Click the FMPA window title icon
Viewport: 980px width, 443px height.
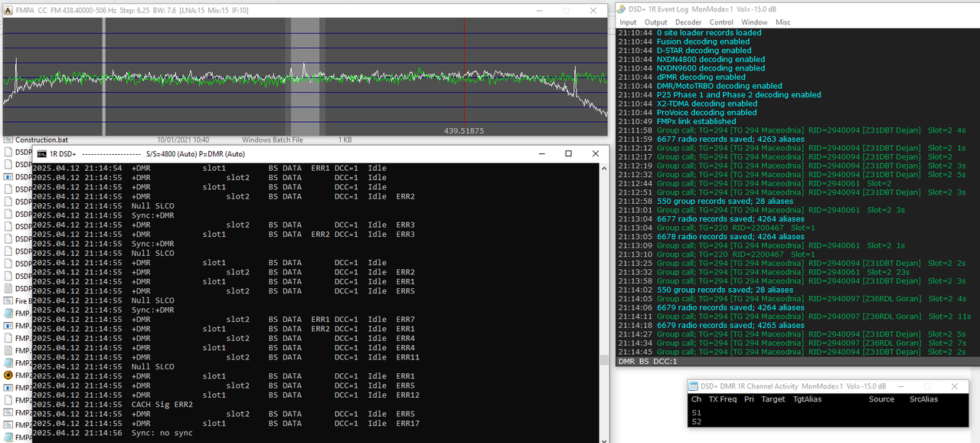(8, 11)
